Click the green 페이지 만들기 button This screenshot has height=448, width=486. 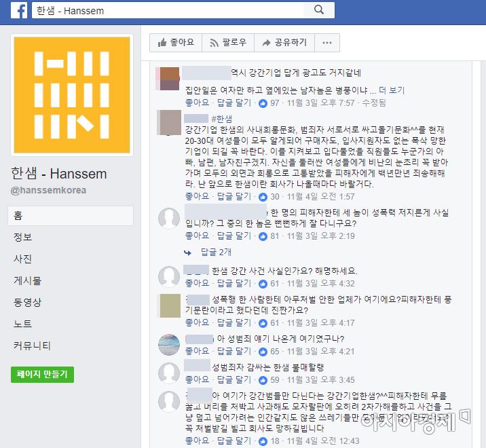click(x=43, y=375)
